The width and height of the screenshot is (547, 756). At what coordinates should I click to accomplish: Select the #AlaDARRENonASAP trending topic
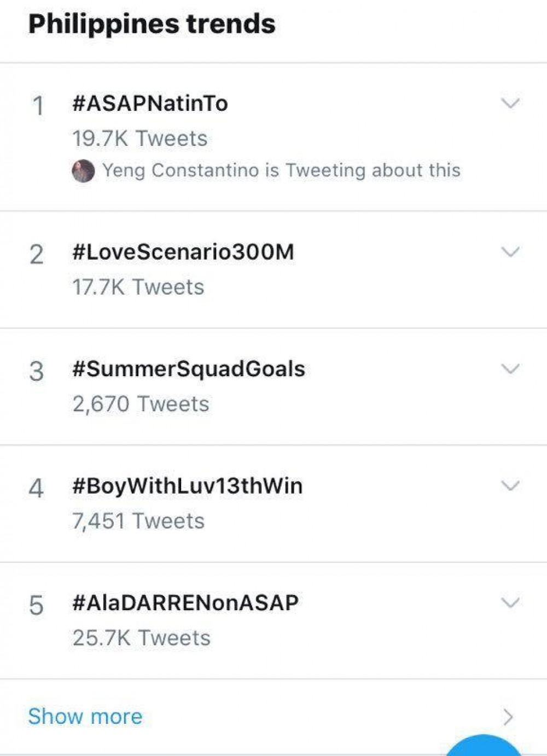[x=185, y=603]
